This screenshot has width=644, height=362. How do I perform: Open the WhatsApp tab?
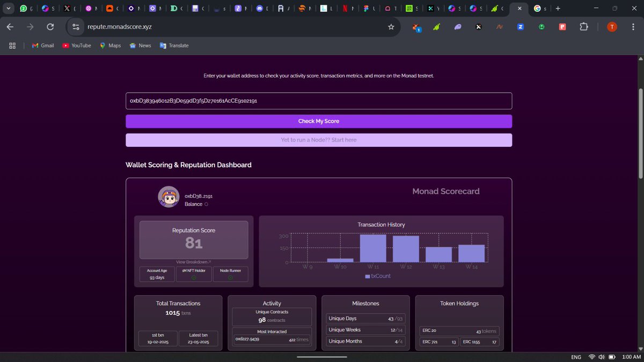(23, 9)
